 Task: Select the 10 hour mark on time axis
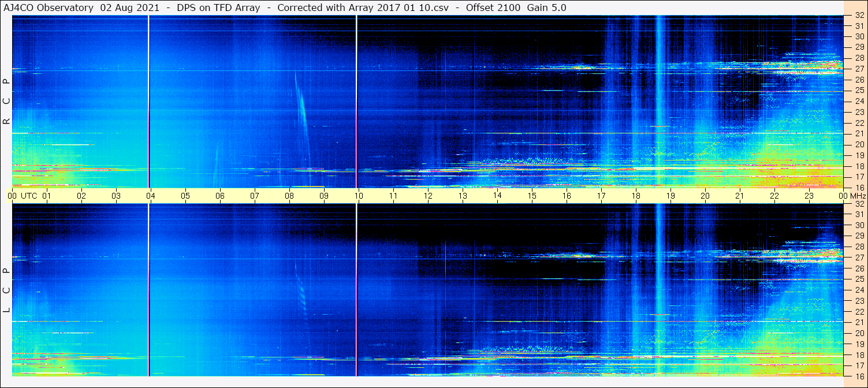tap(359, 196)
